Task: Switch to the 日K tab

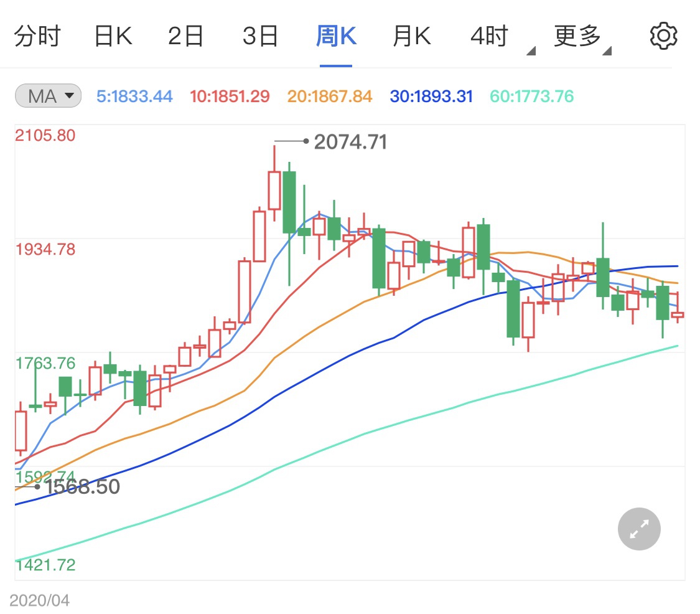Action: pyautogui.click(x=113, y=36)
